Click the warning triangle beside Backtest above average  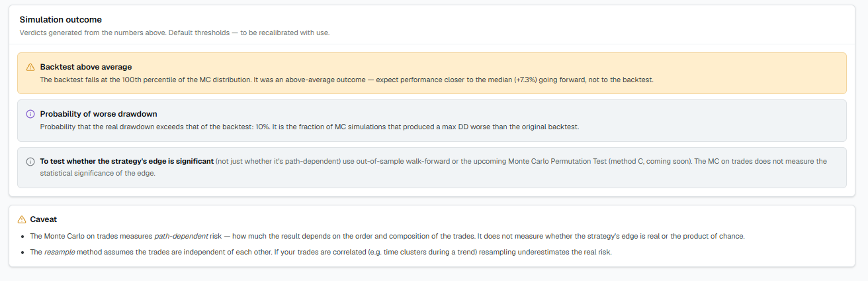[30, 67]
